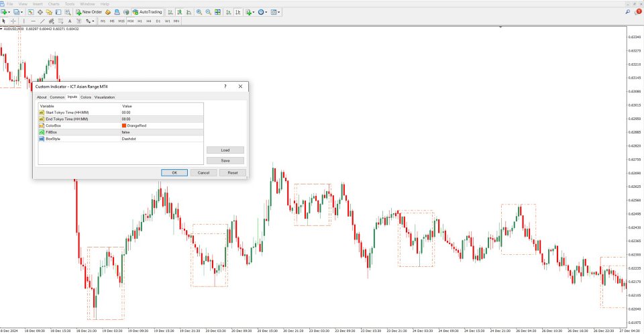Image resolution: width=644 pixels, height=334 pixels.
Task: Open ColorBox value OrangeRed selector
Action: point(162,125)
